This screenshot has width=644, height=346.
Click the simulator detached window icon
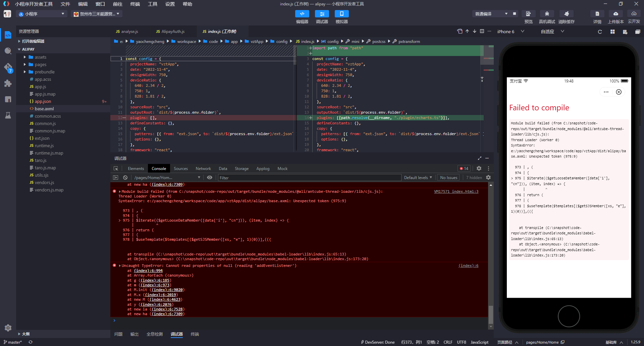pos(638,32)
